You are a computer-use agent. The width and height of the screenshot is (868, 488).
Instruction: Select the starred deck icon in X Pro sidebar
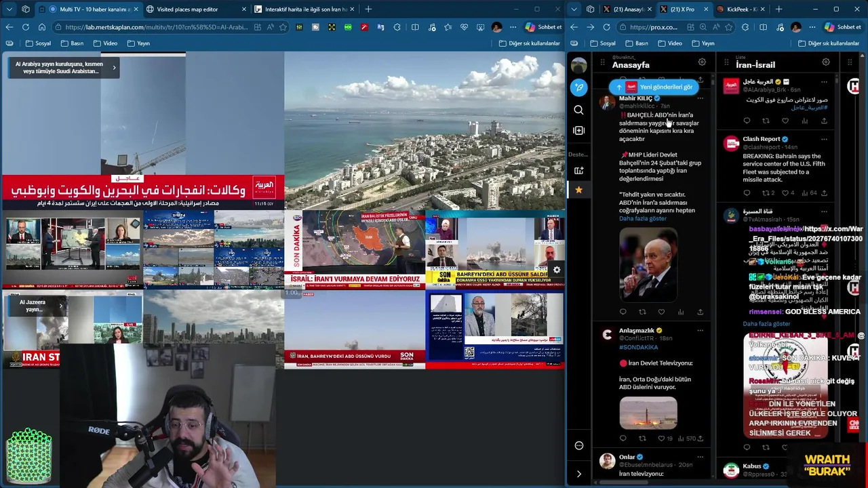578,190
